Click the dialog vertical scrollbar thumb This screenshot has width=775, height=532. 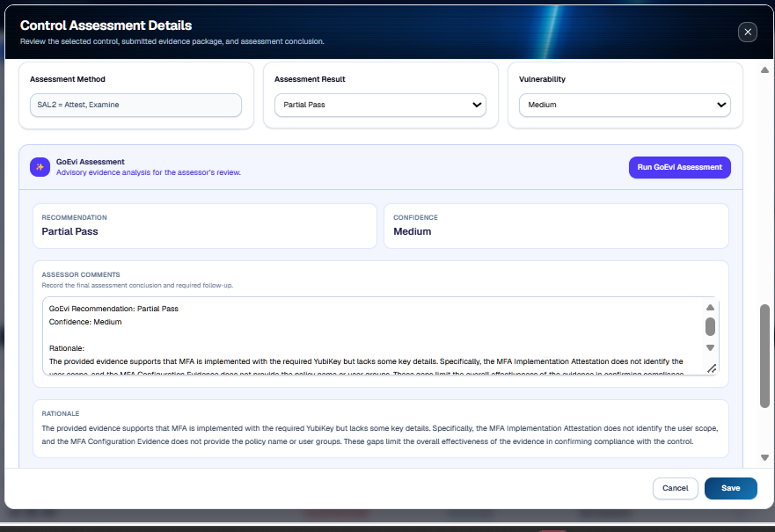764,356
